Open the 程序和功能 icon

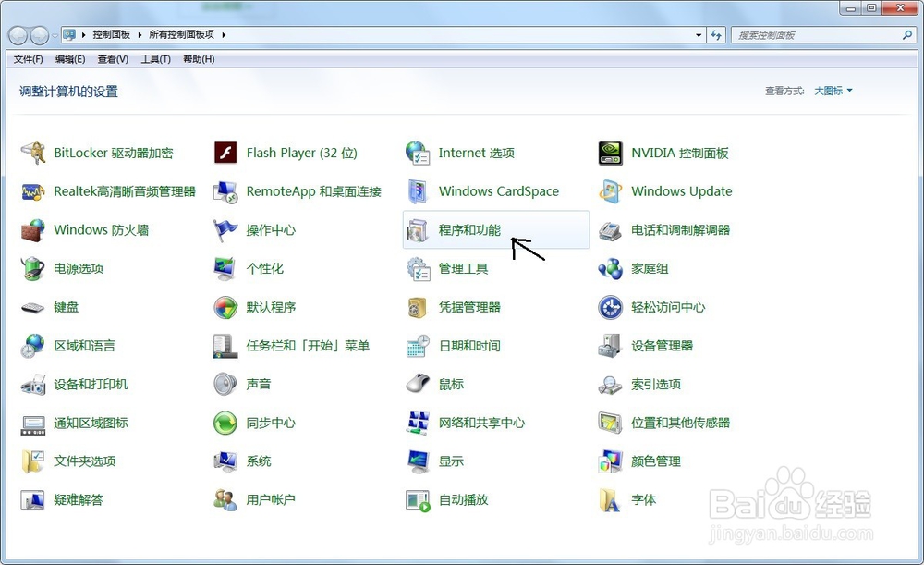[418, 230]
